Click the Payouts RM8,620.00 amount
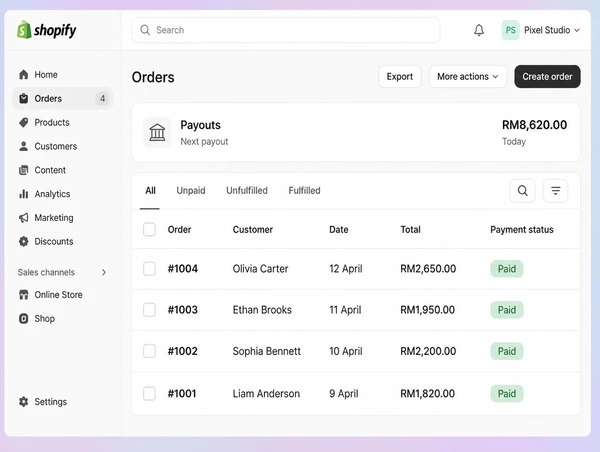 coord(534,125)
